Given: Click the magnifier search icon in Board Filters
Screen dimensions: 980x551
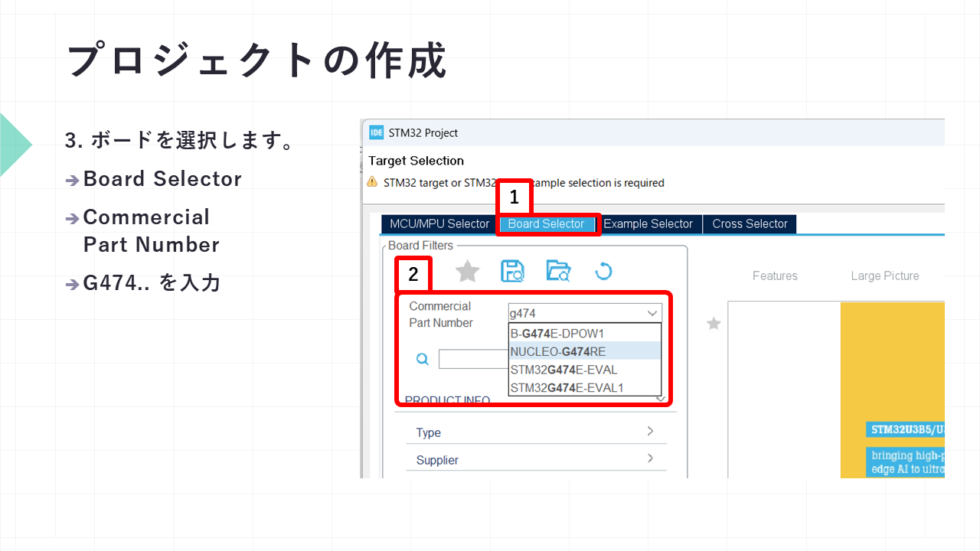Looking at the screenshot, I should click(x=422, y=358).
